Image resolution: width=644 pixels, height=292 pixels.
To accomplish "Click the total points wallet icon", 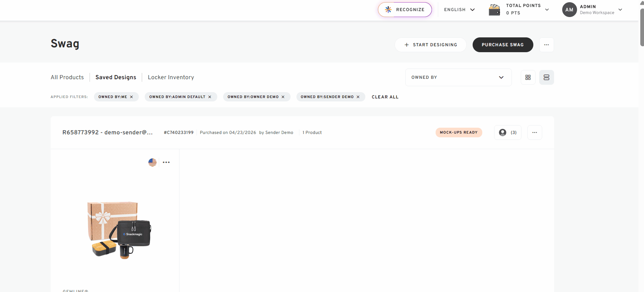I will tap(494, 10).
